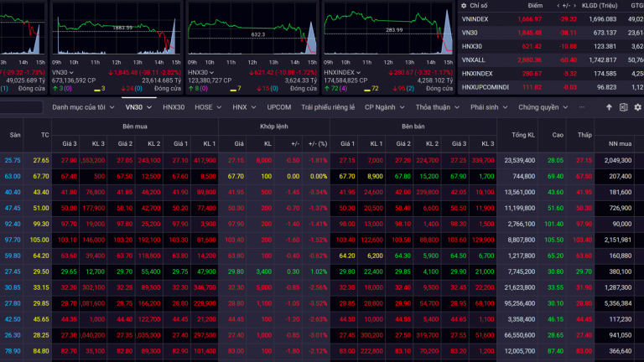The height and width of the screenshot is (362, 644).
Task: Click the stock search input field
Action: [21, 107]
